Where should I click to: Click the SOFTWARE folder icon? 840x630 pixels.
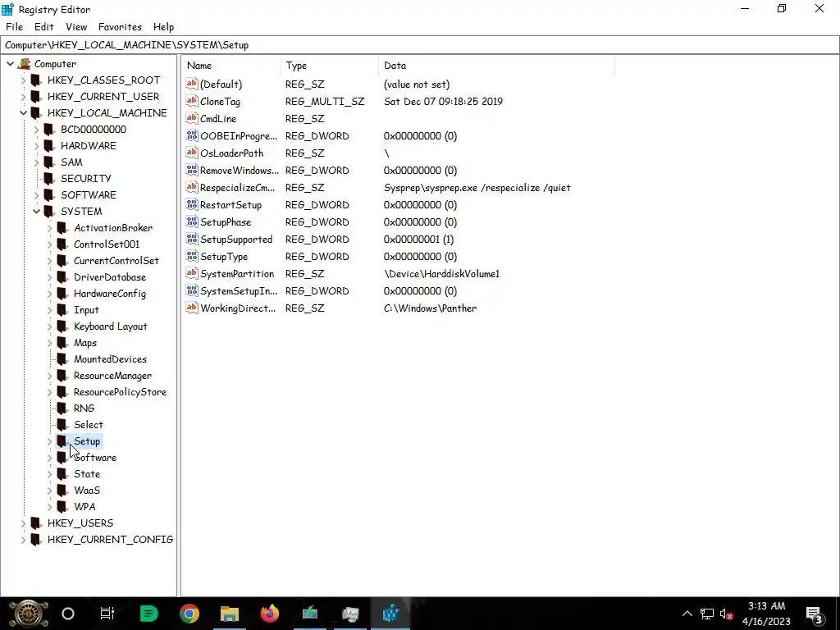(48, 195)
